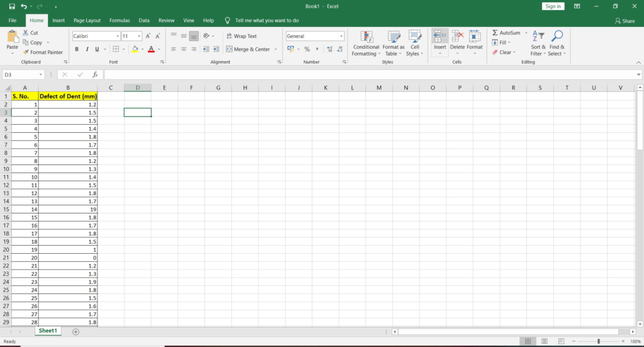Open Find & Select menu
Image resolution: width=644 pixels, height=347 pixels.
pyautogui.click(x=557, y=43)
